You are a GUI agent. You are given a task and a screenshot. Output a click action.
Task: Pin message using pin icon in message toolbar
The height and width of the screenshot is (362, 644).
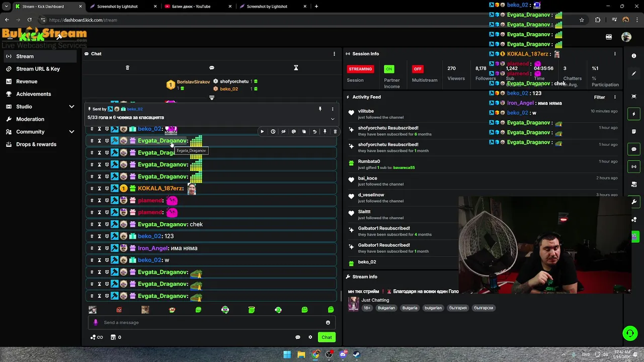(325, 132)
